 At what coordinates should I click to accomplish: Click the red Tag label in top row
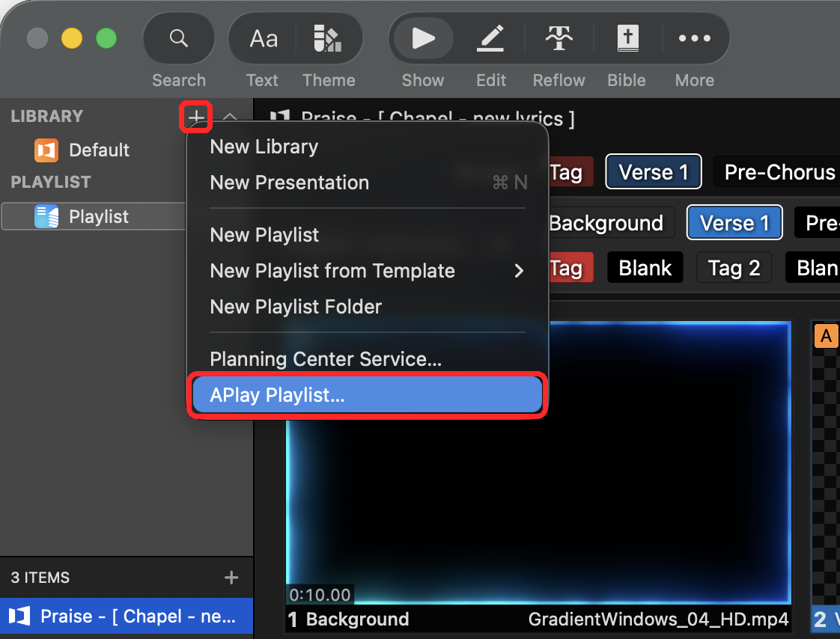click(570, 172)
